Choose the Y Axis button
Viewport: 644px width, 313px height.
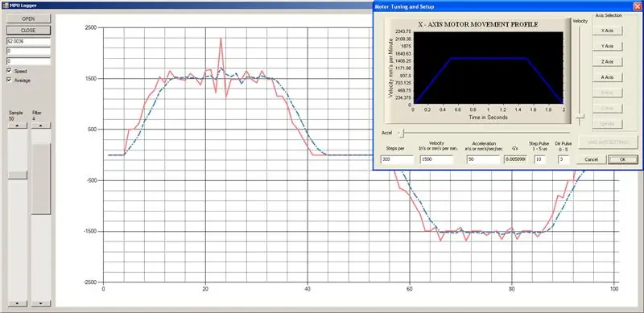pyautogui.click(x=607, y=46)
